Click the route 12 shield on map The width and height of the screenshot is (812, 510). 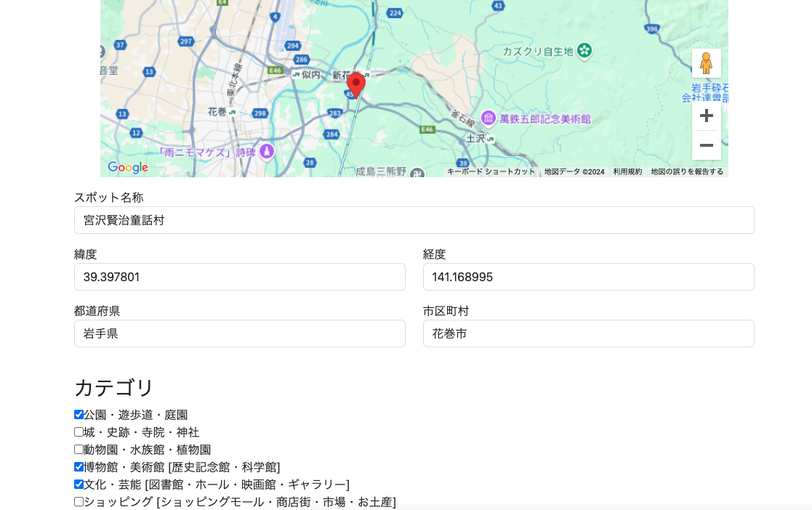pyautogui.click(x=136, y=133)
